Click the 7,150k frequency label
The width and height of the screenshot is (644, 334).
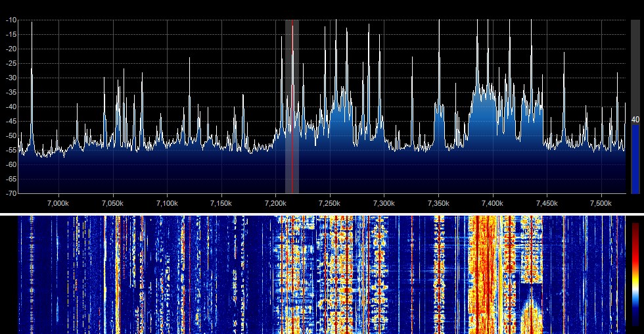tap(221, 203)
